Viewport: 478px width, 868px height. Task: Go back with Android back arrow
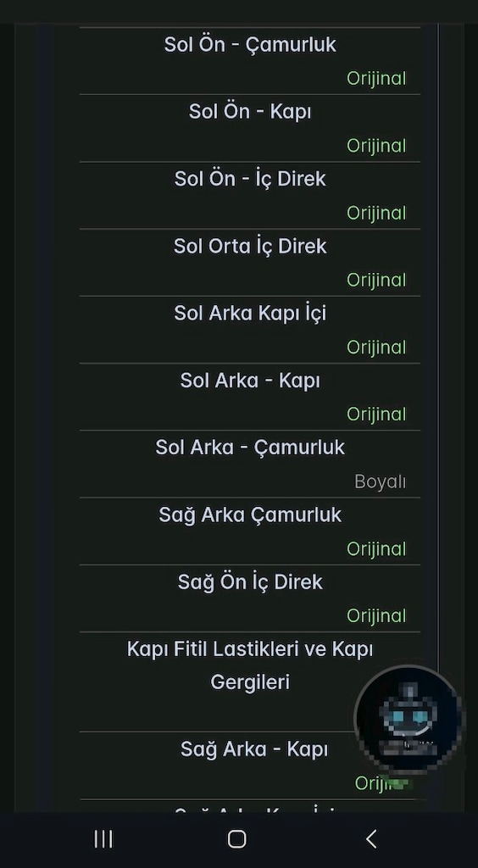click(x=371, y=838)
